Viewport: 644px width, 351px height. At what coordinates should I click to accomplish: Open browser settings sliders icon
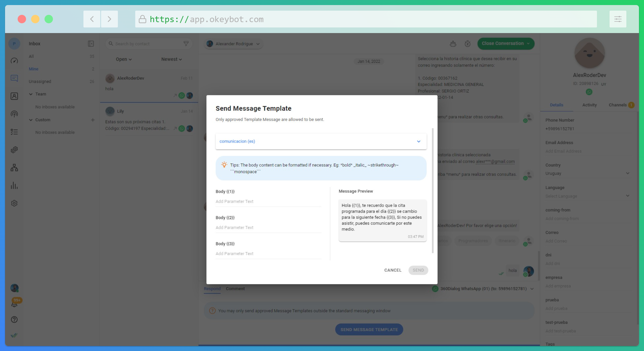tap(618, 19)
